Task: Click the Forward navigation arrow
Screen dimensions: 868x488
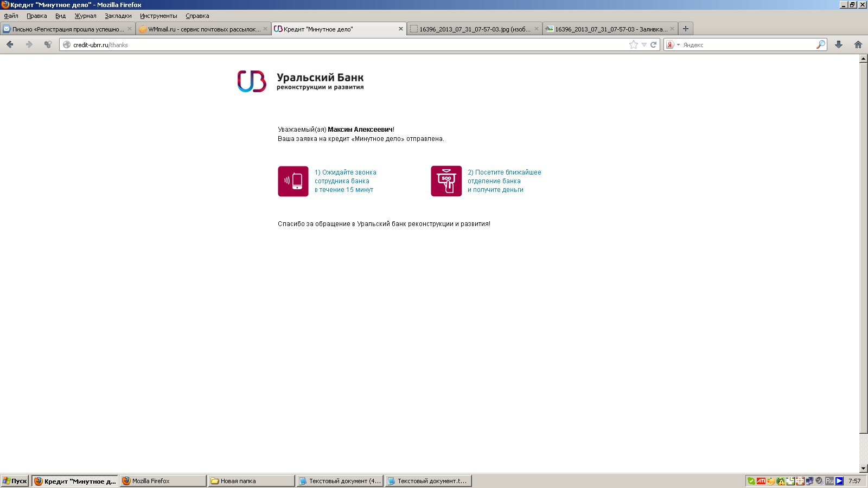Action: [29, 44]
